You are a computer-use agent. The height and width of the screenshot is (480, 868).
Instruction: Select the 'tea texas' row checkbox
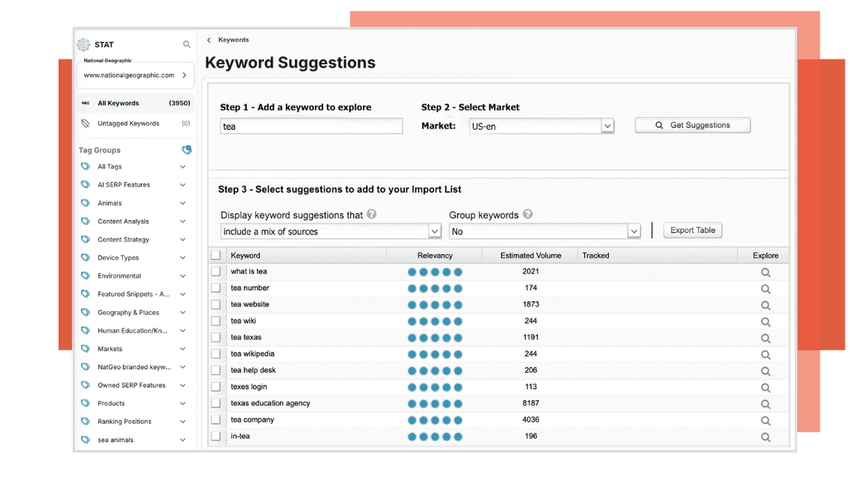pyautogui.click(x=216, y=337)
